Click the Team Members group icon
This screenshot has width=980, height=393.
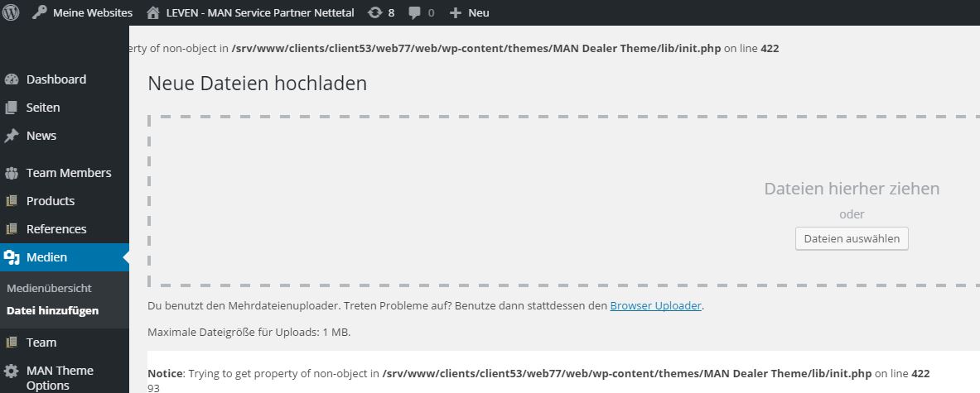click(12, 173)
